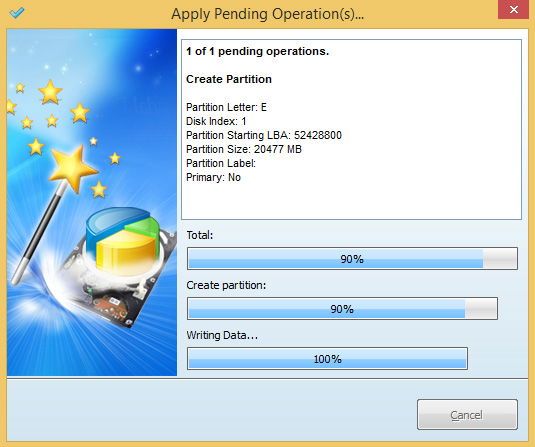Click the Writing Data progress bar

coord(327,359)
